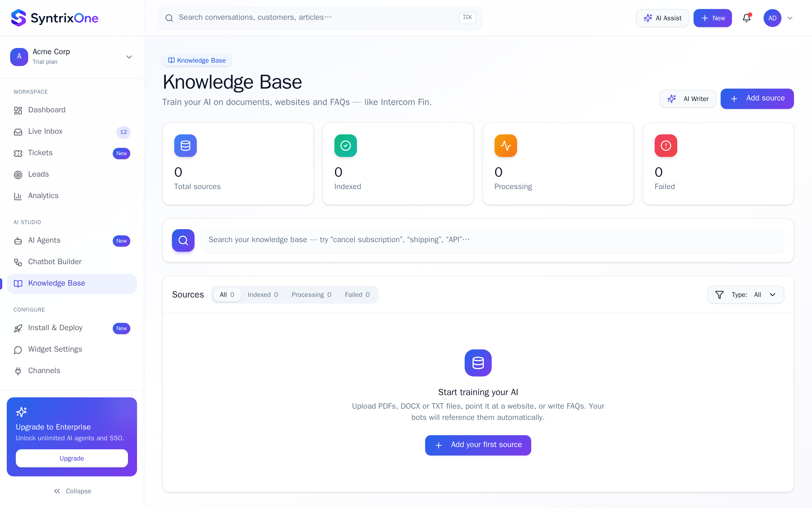Click the empty-state database icon

(x=478, y=363)
